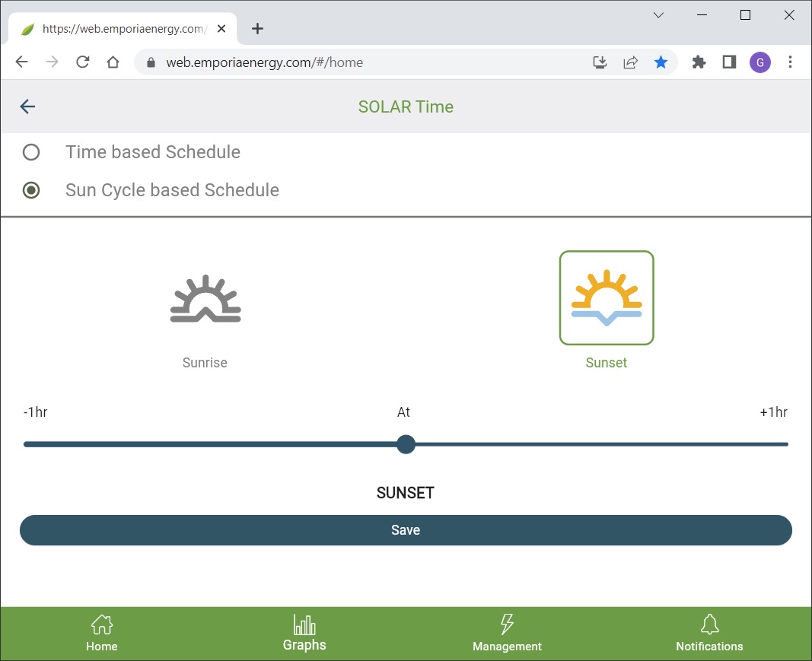Open a new browser tab

[257, 29]
